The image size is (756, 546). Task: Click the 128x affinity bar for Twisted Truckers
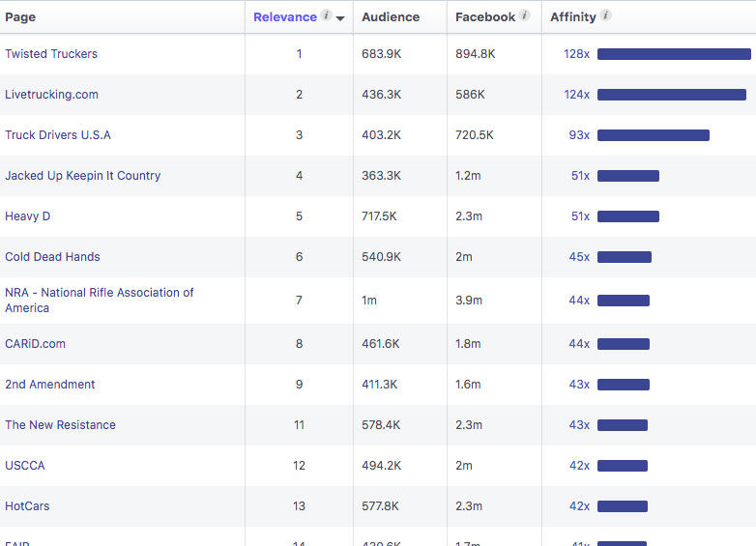(x=674, y=54)
